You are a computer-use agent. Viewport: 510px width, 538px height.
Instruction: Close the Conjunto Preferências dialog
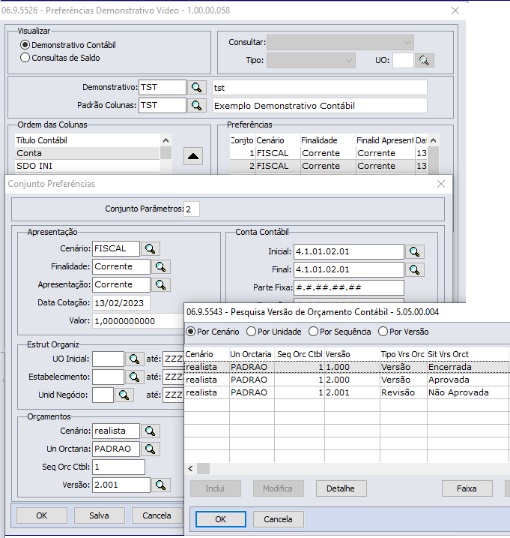[441, 184]
